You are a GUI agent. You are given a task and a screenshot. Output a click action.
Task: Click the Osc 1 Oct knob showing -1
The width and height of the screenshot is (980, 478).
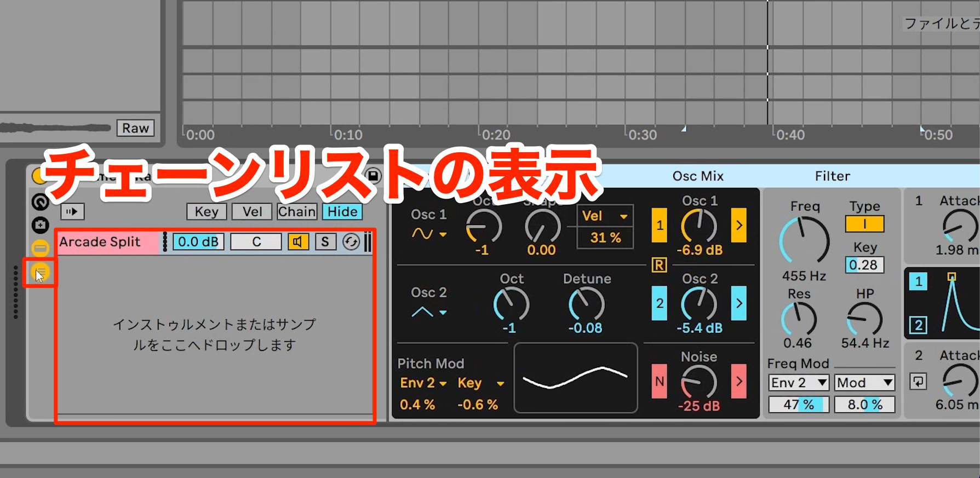coord(483,226)
